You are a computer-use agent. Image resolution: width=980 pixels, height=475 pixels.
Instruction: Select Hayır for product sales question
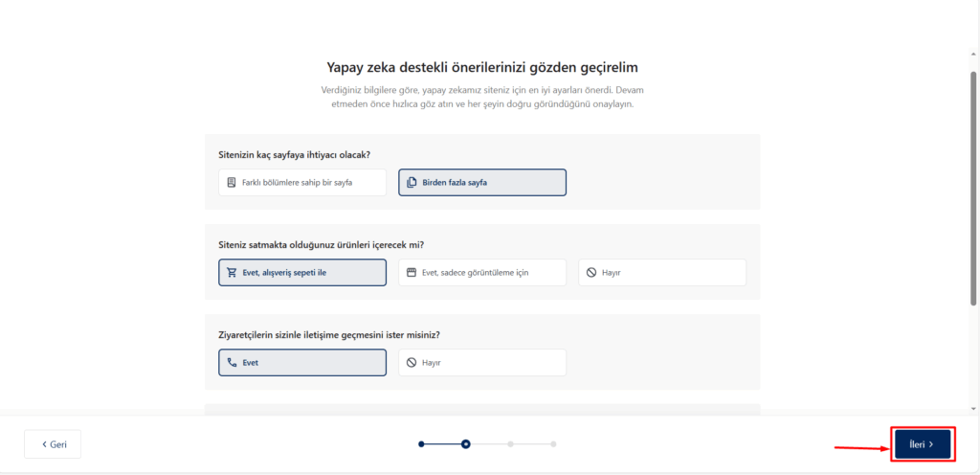coord(662,273)
